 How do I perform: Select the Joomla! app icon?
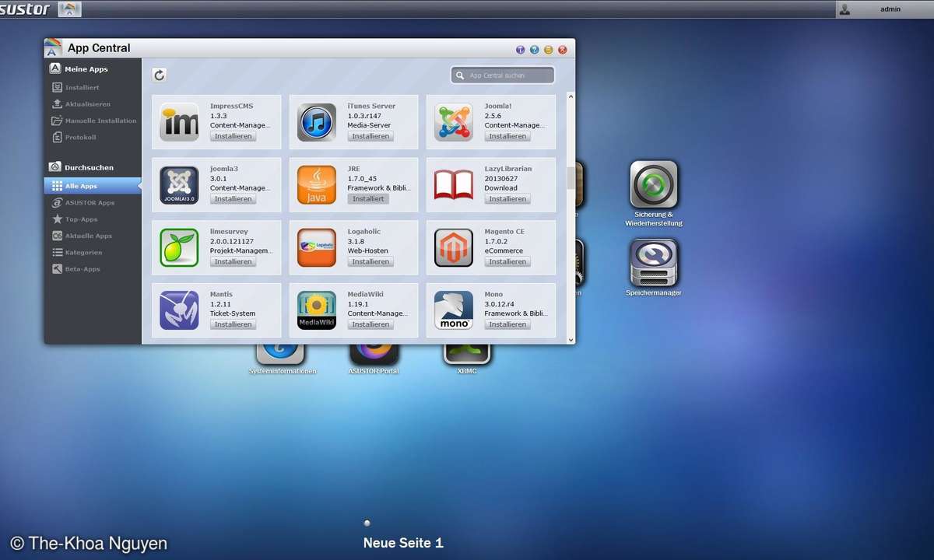[454, 122]
